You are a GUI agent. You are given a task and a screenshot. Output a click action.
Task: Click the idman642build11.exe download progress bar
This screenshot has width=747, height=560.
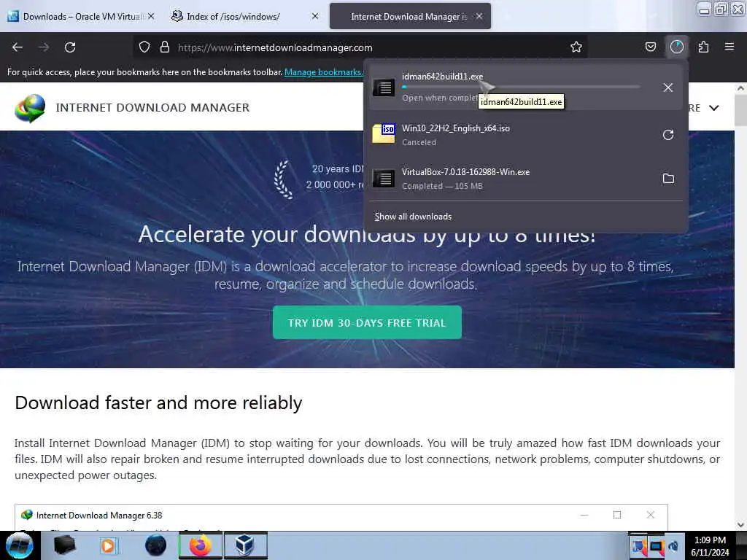(x=521, y=87)
